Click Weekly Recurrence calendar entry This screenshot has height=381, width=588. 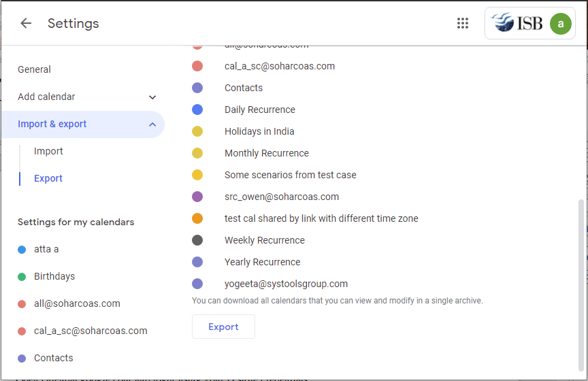(264, 240)
